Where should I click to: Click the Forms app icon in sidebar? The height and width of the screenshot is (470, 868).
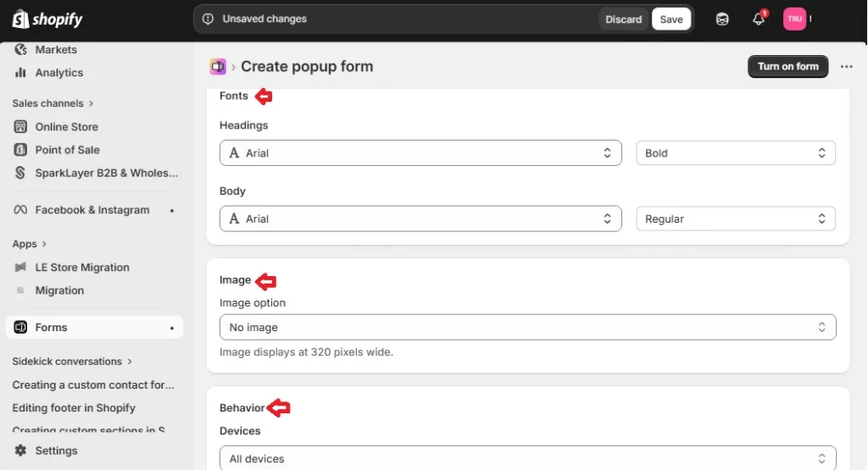pyautogui.click(x=20, y=328)
